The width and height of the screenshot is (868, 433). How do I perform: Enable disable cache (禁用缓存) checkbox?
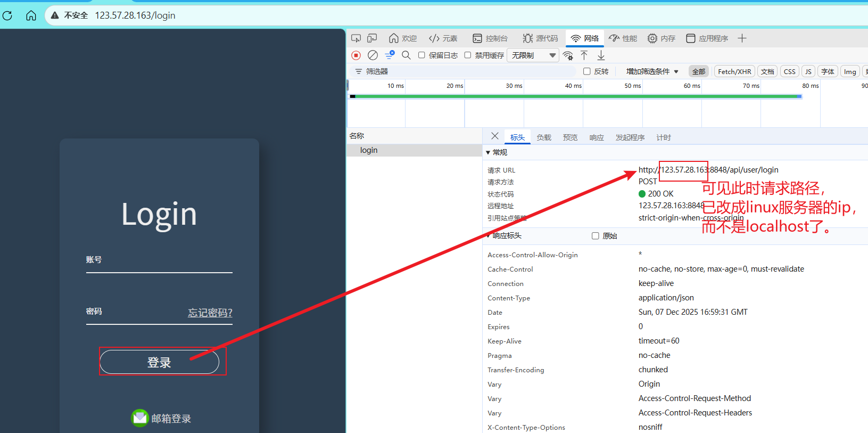468,55
